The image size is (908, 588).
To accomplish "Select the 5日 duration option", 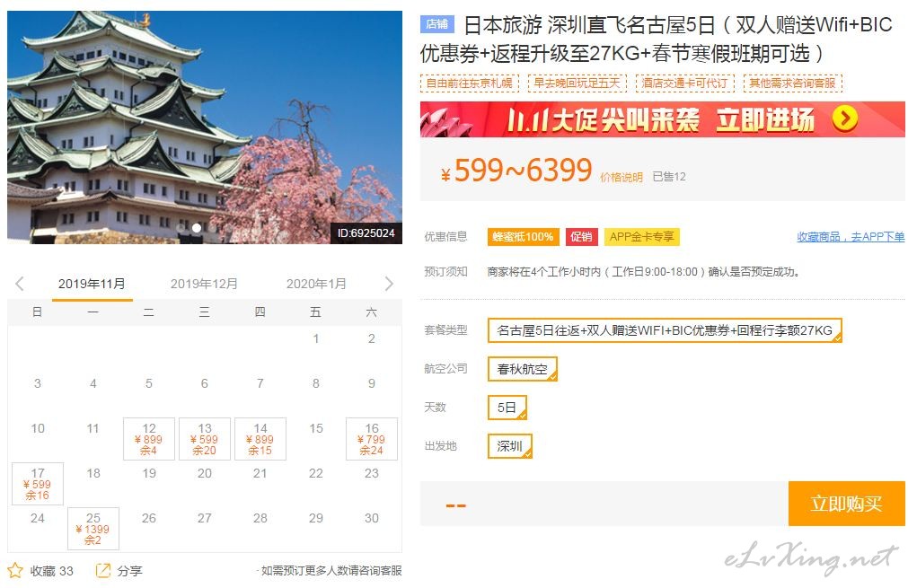I will [507, 408].
